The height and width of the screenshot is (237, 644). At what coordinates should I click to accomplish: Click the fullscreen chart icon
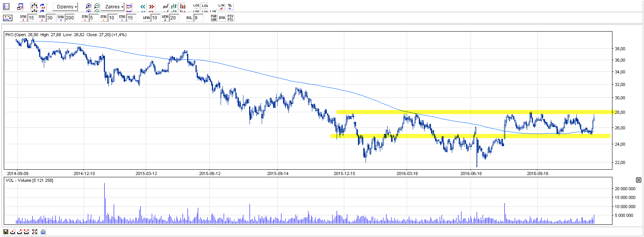35,232
